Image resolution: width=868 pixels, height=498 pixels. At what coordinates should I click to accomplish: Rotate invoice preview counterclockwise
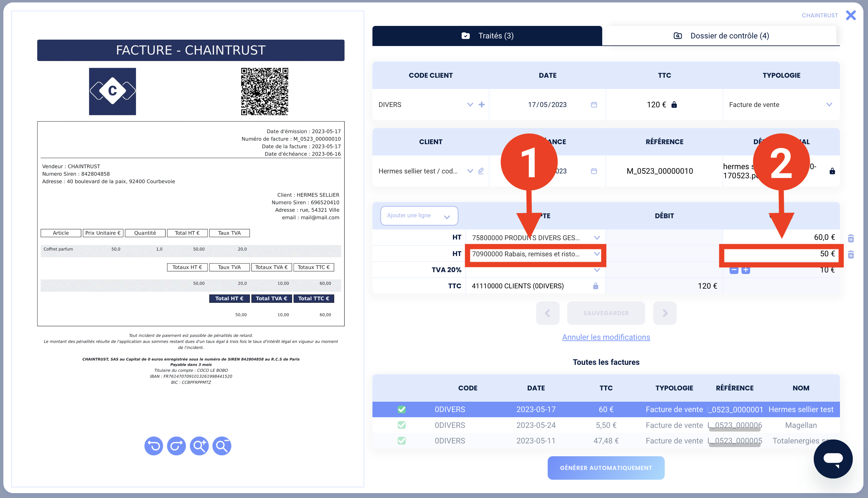coord(154,446)
